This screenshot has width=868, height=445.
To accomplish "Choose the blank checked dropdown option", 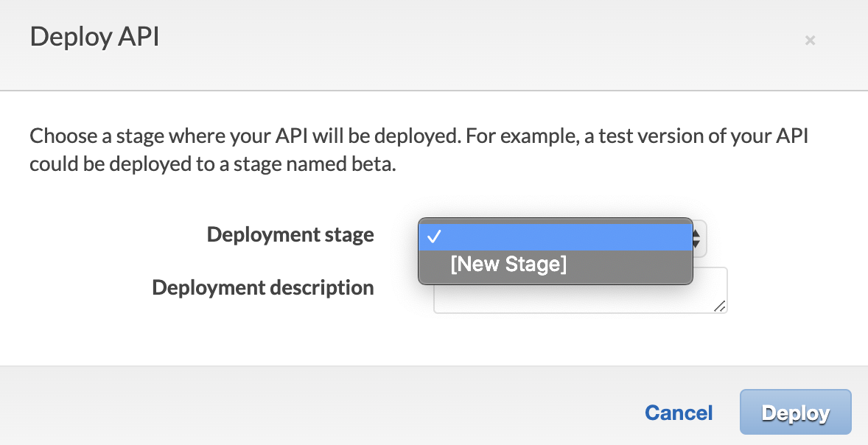I will pos(556,236).
